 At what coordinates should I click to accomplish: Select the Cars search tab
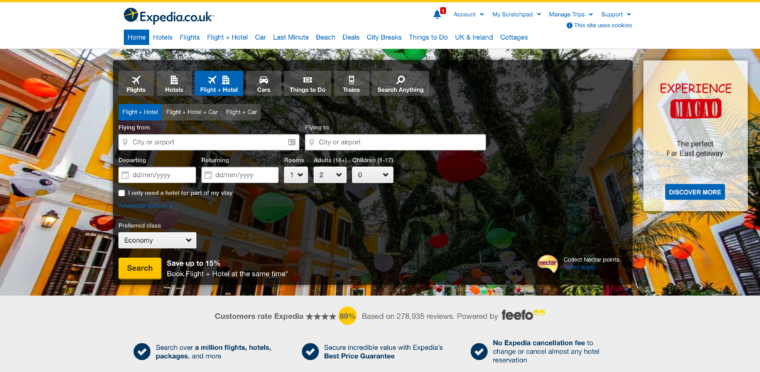tap(263, 83)
